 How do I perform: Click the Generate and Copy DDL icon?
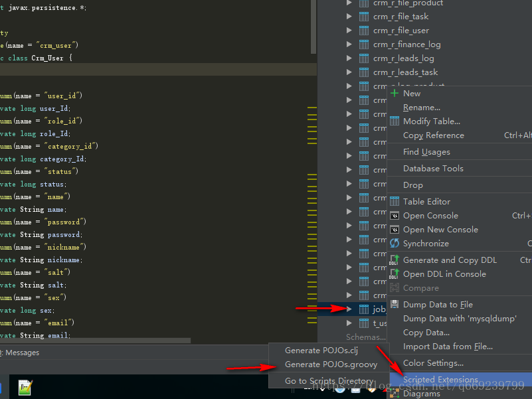[395, 260]
